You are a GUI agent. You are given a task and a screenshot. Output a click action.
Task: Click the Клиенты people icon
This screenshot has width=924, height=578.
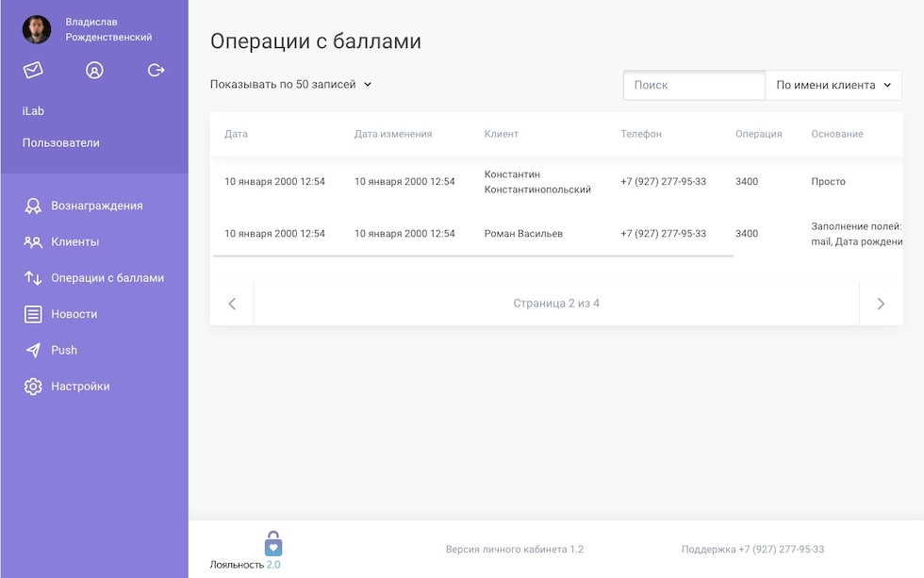[x=33, y=242]
